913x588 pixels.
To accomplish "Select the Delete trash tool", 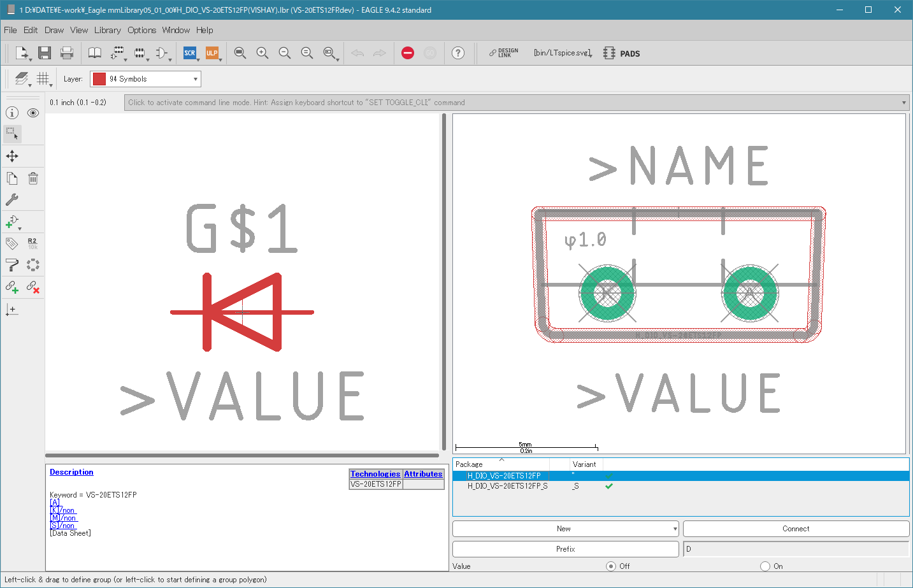I will pyautogui.click(x=33, y=178).
